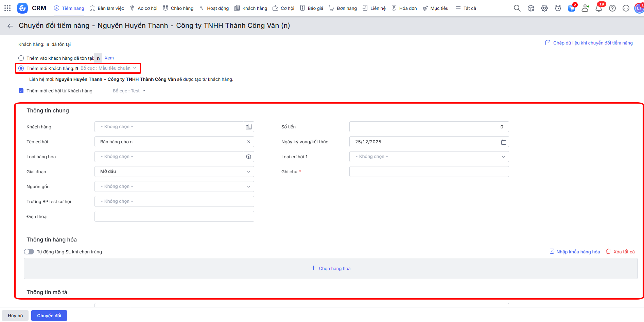
Task: Open calendar icon in expected date field
Action: pyautogui.click(x=503, y=142)
